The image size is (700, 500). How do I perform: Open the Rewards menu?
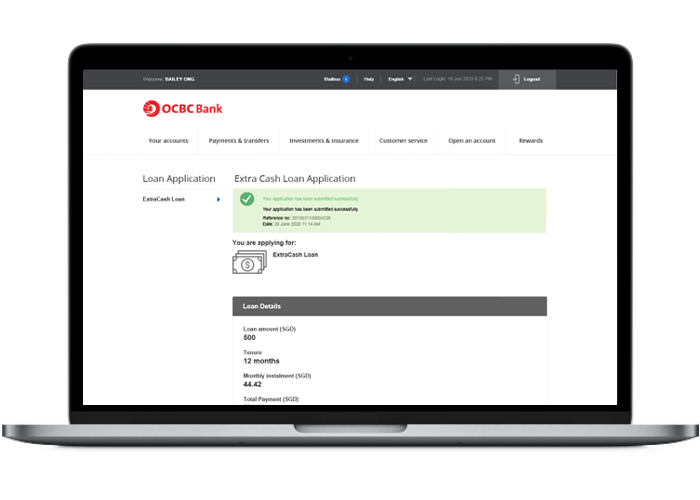click(531, 141)
